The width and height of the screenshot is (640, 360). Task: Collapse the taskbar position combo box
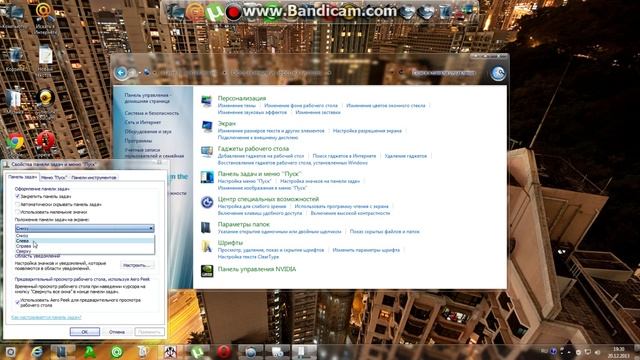(84, 228)
